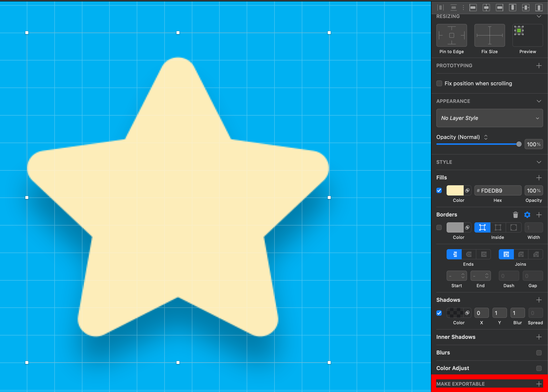Select the Round Join border option
The width and height of the screenshot is (548, 392).
tap(521, 254)
